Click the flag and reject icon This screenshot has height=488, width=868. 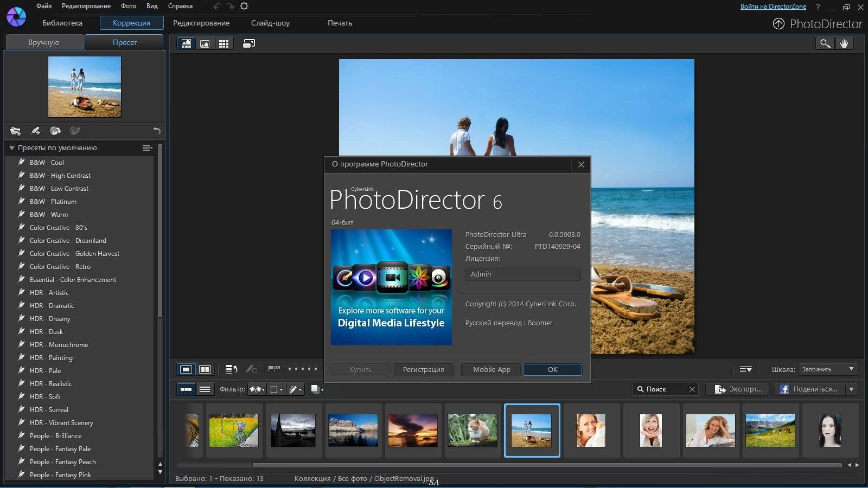click(274, 369)
